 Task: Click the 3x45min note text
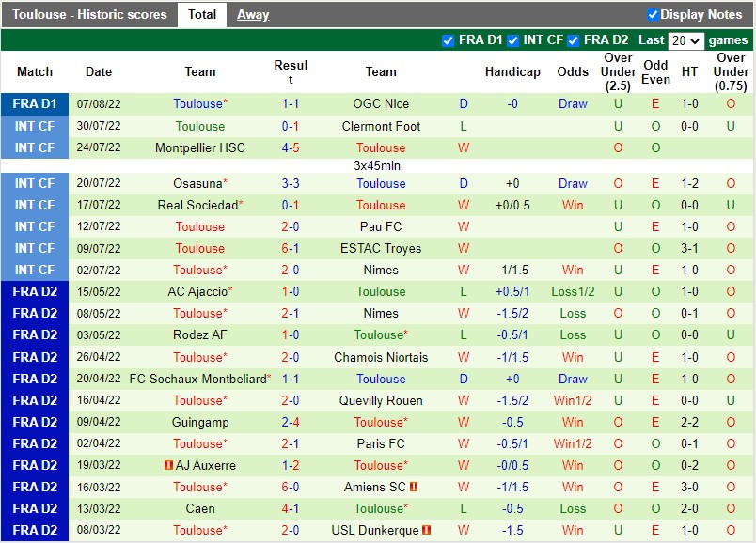coord(377,165)
